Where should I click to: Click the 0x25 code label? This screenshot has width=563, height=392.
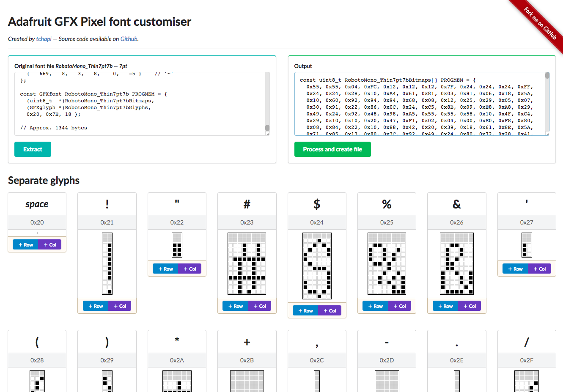[x=387, y=222]
